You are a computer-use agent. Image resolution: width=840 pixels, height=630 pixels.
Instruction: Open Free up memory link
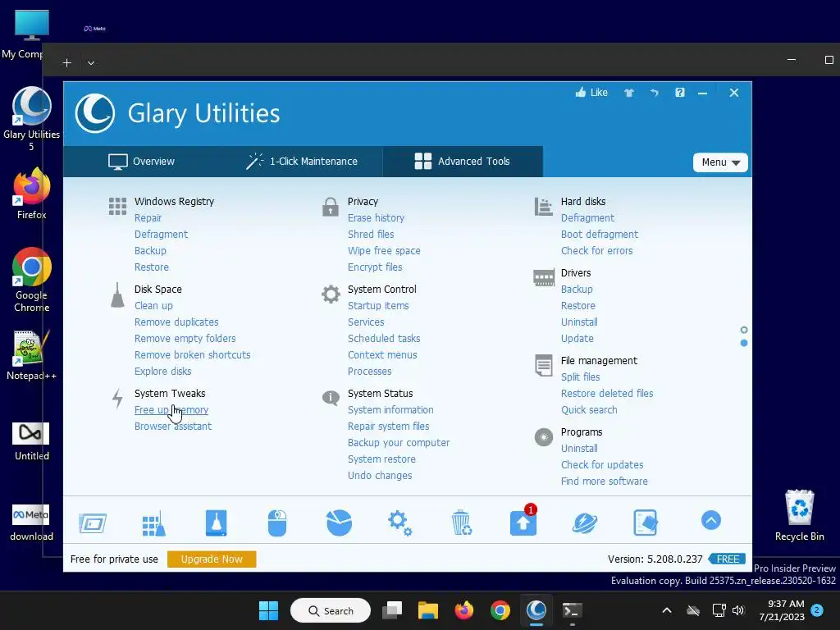tap(171, 410)
